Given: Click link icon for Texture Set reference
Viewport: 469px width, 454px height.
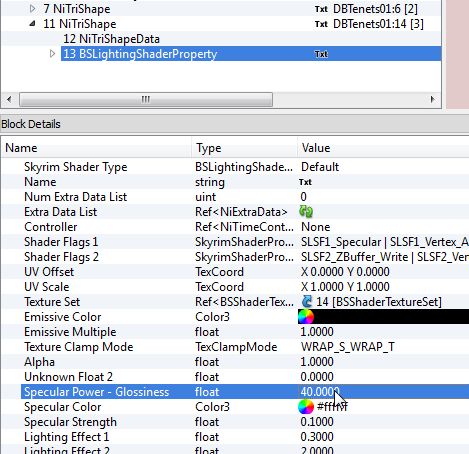Looking at the screenshot, I should coord(307,302).
